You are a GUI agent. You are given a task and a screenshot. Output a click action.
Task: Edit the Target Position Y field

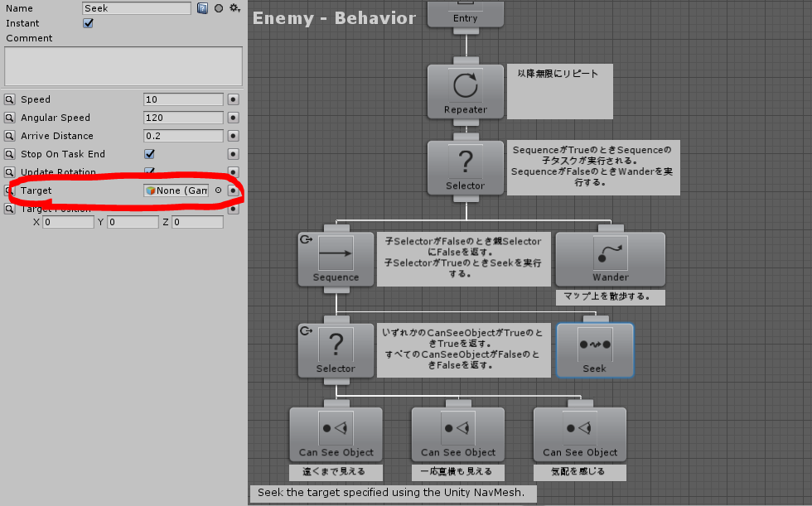tap(133, 222)
